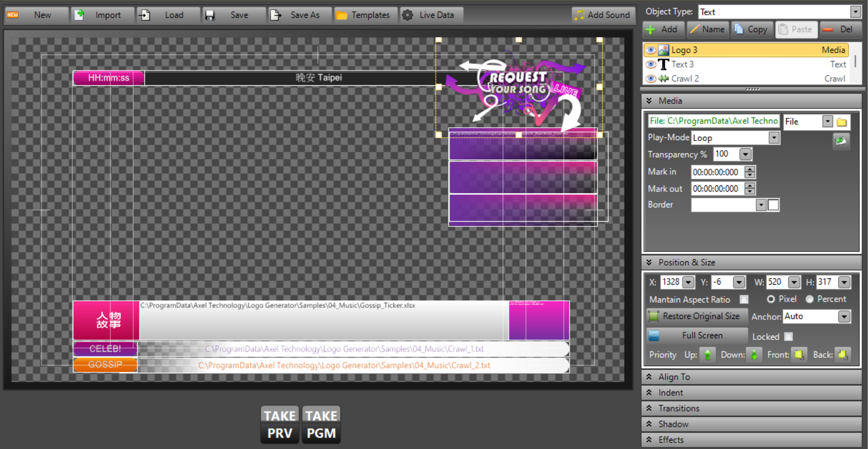Move priority down with green arrow
Image resolution: width=868 pixels, height=449 pixels.
click(754, 355)
